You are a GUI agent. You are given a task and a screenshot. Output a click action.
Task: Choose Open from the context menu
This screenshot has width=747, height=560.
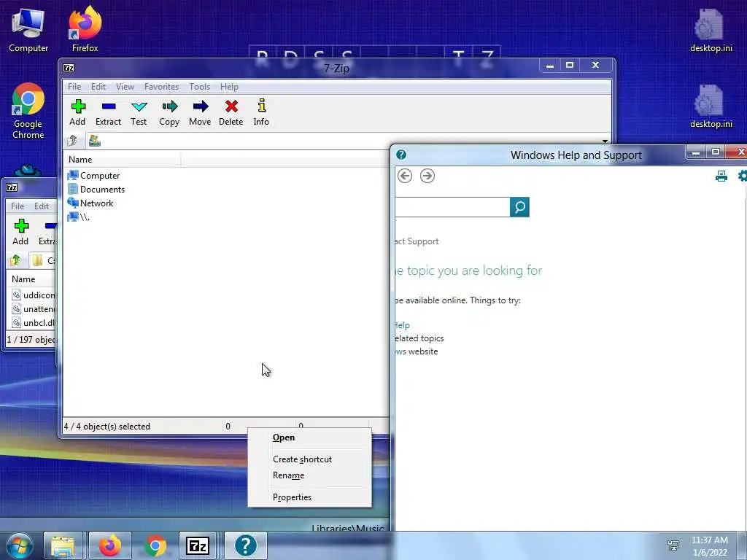pyautogui.click(x=309, y=437)
